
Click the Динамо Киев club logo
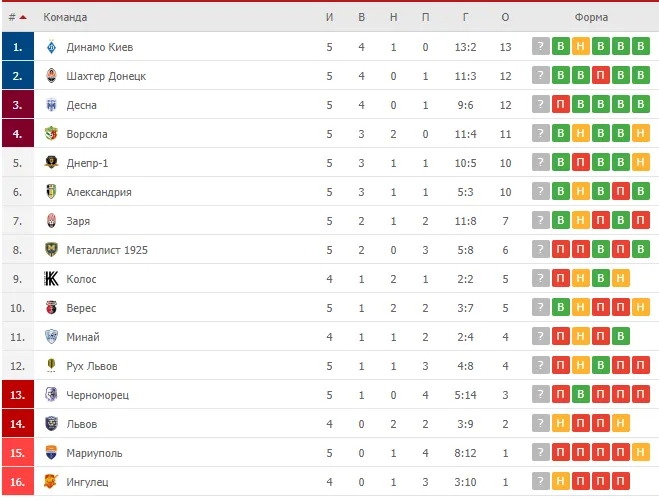[51, 47]
